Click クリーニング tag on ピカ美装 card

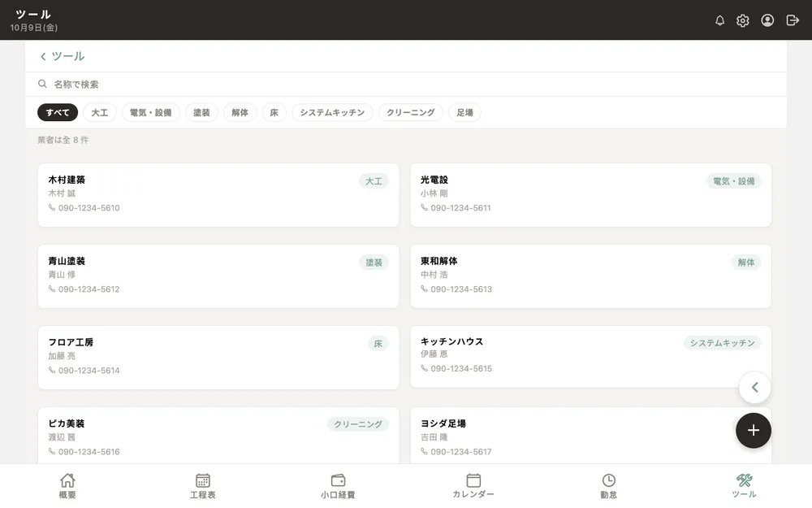358,424
